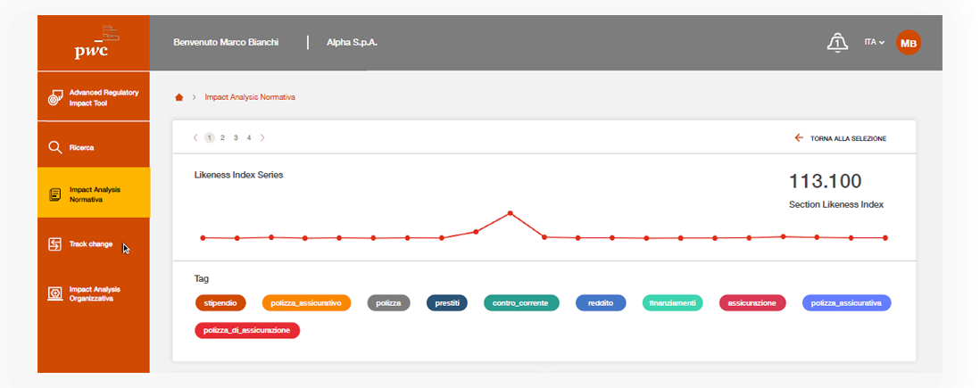The image size is (980, 388).
Task: Select page 3 in the pagination
Action: pos(236,138)
